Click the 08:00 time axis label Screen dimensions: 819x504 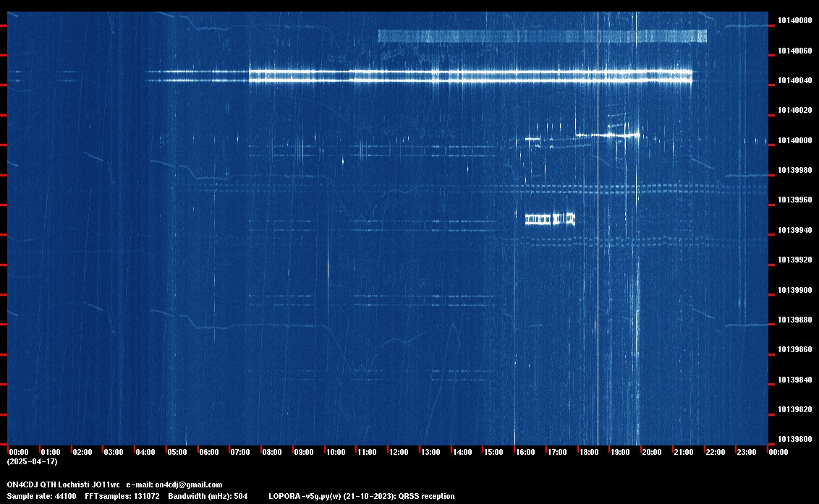pos(272,452)
